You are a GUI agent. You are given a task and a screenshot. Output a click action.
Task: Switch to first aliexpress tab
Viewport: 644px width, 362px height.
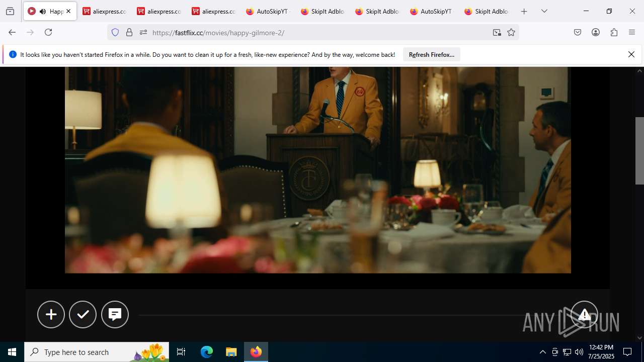coord(104,11)
